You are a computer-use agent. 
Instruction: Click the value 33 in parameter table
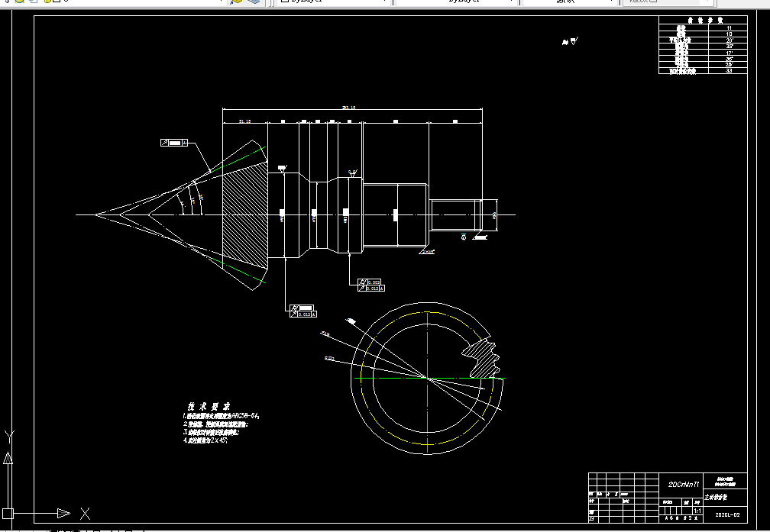(x=729, y=71)
